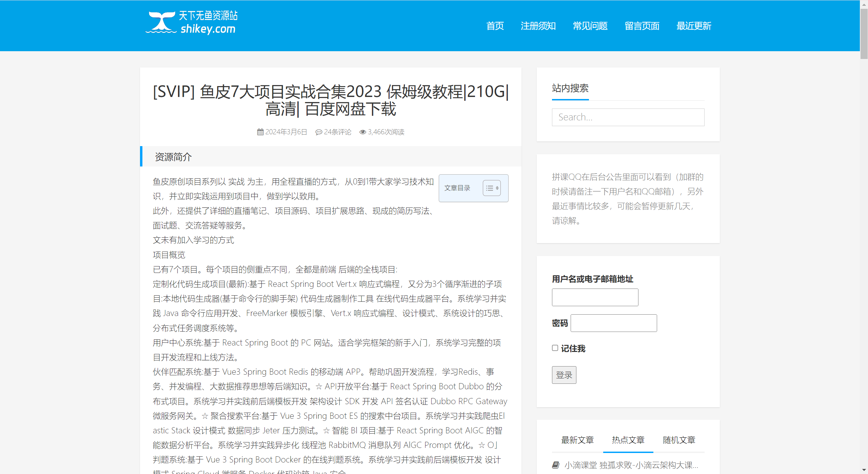
Task: Click the username or email input field
Action: 595,297
